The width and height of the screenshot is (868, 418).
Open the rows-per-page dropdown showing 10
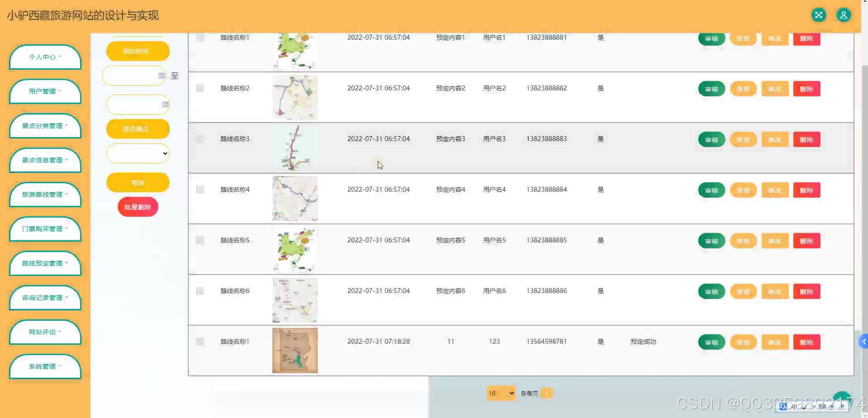(x=501, y=393)
